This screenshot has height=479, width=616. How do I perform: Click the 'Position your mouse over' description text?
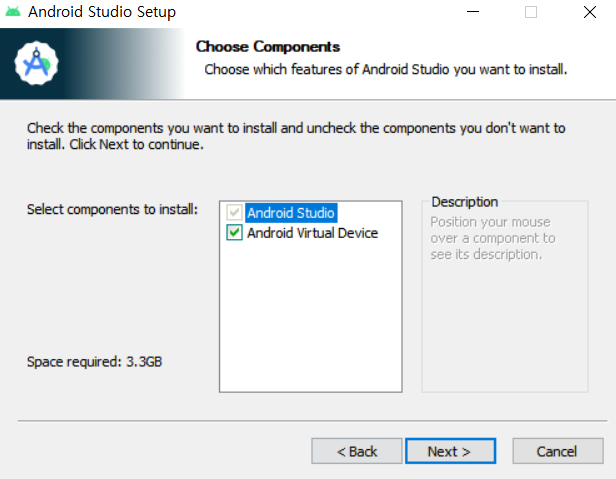pyautogui.click(x=493, y=238)
